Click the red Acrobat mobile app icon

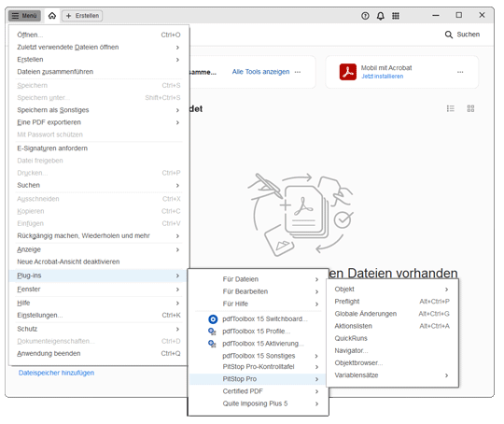(x=348, y=72)
